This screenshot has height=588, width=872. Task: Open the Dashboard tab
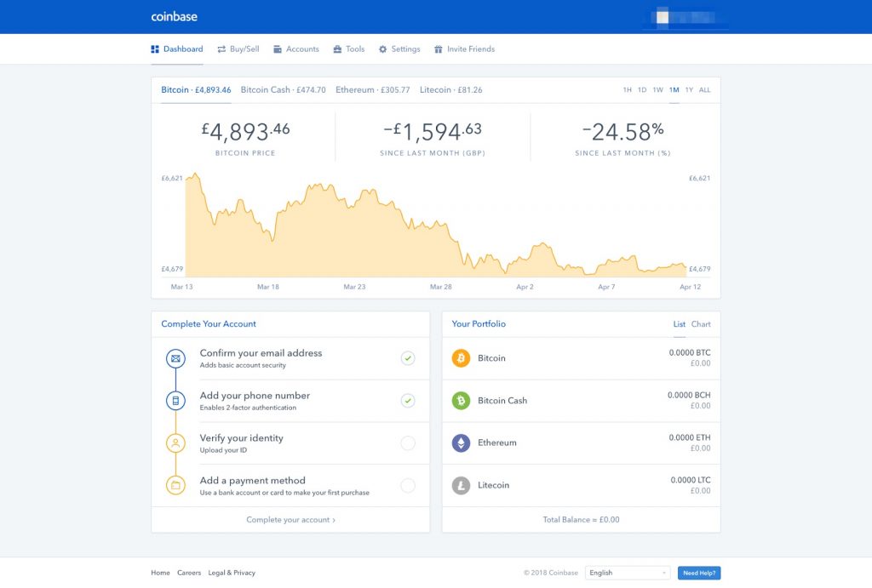[x=177, y=49]
